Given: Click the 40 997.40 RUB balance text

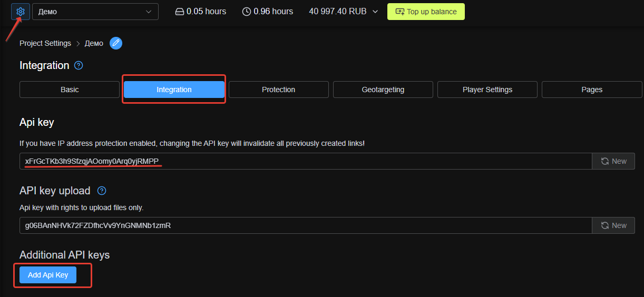Looking at the screenshot, I should [x=338, y=12].
